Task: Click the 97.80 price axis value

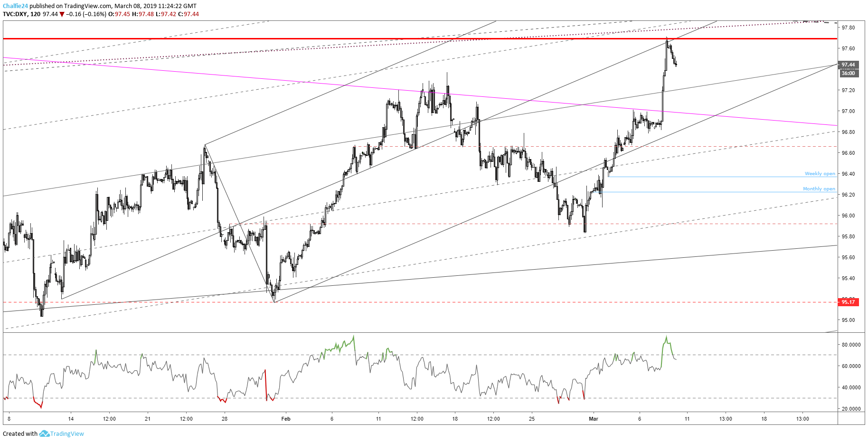Action: [848, 28]
